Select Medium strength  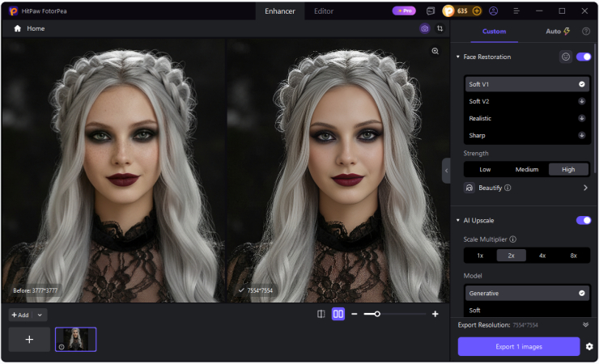[x=527, y=169]
